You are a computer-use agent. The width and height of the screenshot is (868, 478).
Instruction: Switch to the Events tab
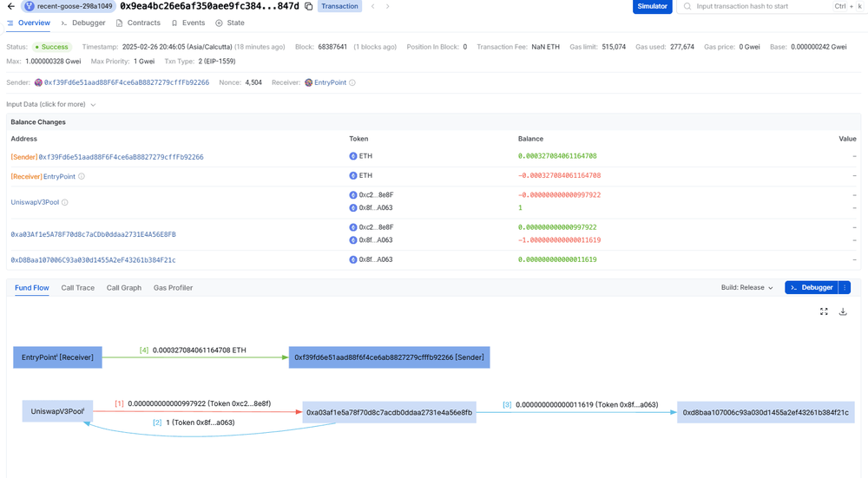tap(188, 23)
